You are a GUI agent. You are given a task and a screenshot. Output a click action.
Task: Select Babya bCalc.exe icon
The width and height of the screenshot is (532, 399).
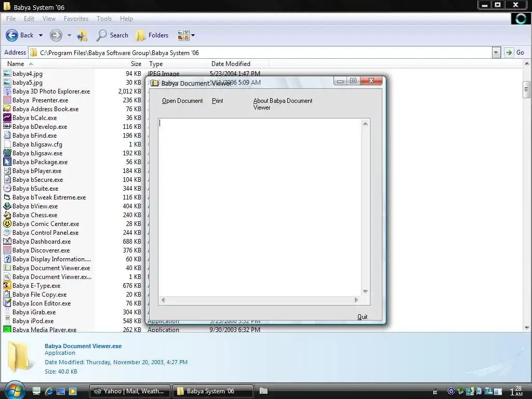click(7, 118)
